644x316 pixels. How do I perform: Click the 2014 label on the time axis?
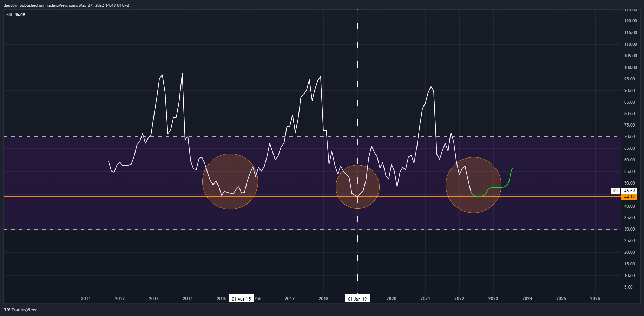(188, 299)
